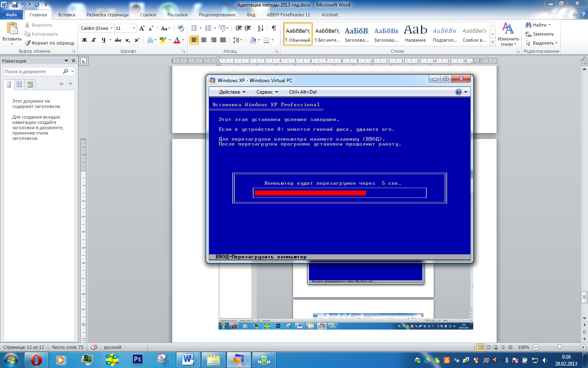Click Replace (Заменить) in Editing group
This screenshot has height=368, width=588.
pos(539,34)
